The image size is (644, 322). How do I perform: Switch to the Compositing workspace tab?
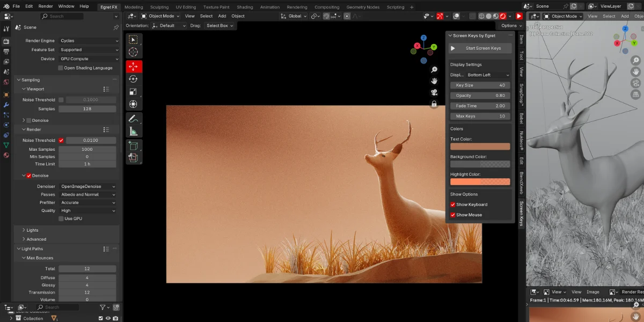click(328, 7)
